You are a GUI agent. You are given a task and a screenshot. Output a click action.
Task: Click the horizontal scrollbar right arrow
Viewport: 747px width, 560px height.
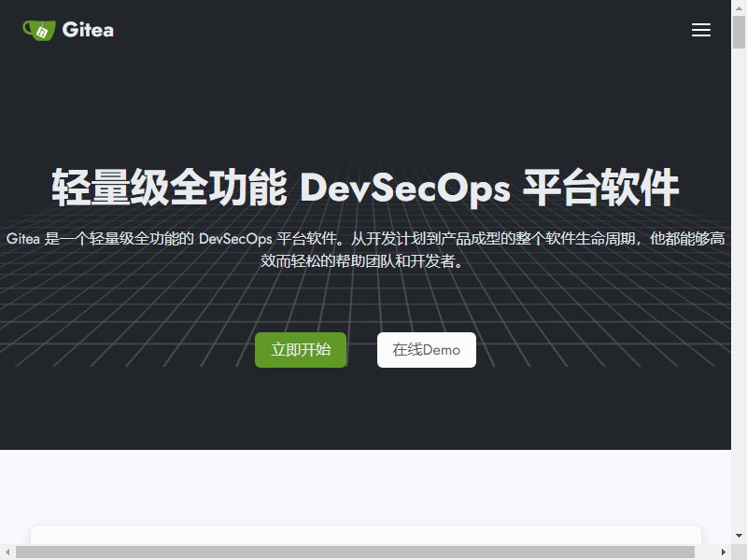724,553
